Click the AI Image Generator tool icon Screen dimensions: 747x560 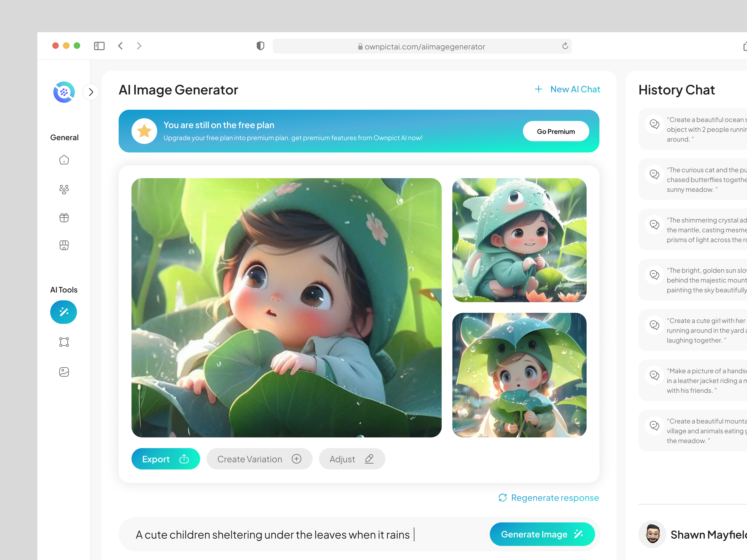point(63,312)
